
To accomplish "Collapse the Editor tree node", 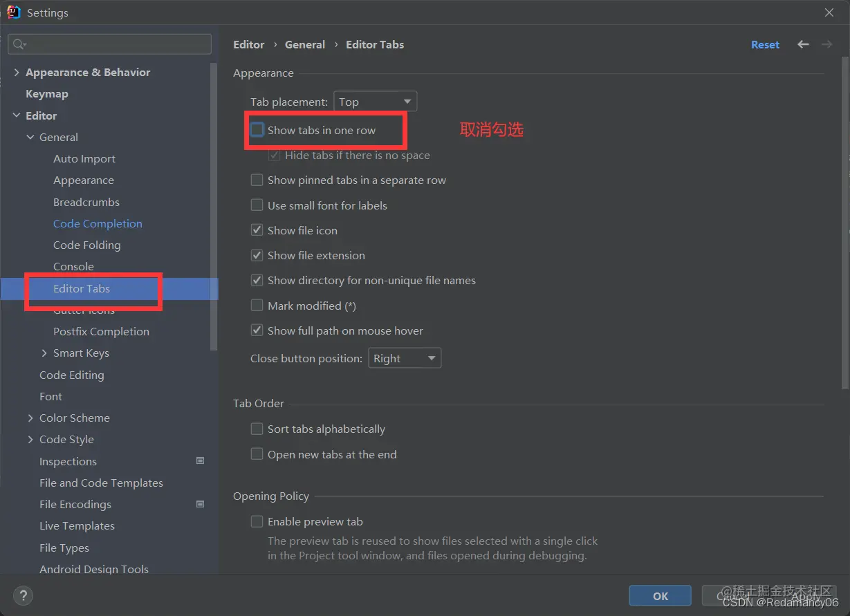I will point(17,115).
